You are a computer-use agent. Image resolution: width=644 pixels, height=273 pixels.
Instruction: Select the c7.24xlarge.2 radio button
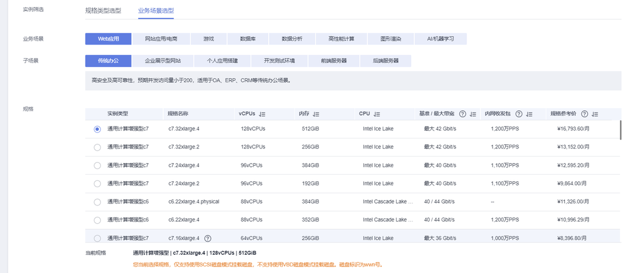pos(97,183)
